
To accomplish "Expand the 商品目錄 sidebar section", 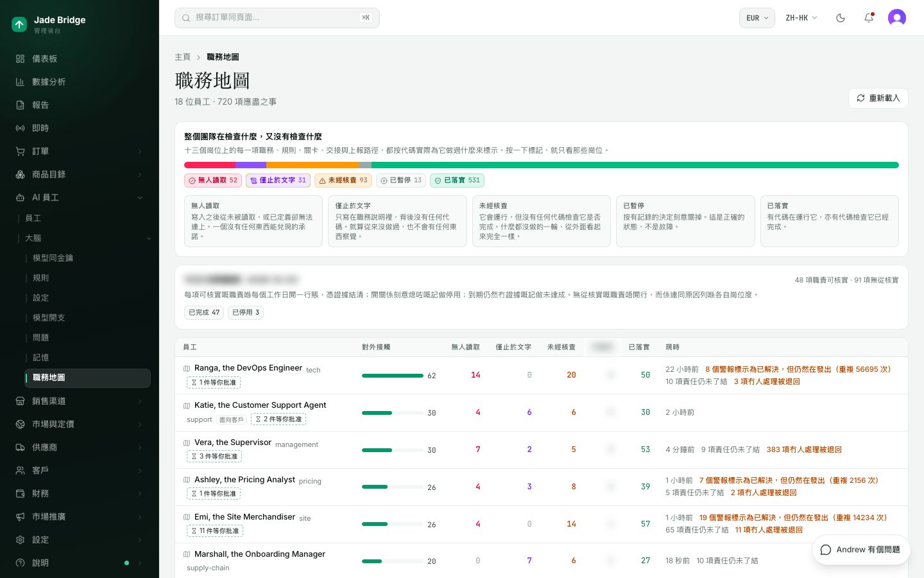I will point(80,174).
